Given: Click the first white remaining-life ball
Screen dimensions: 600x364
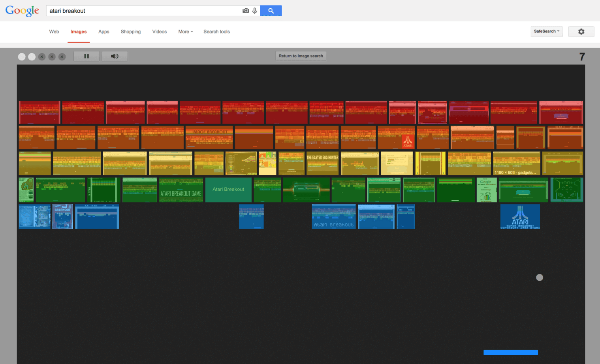Looking at the screenshot, I should pyautogui.click(x=22, y=57).
